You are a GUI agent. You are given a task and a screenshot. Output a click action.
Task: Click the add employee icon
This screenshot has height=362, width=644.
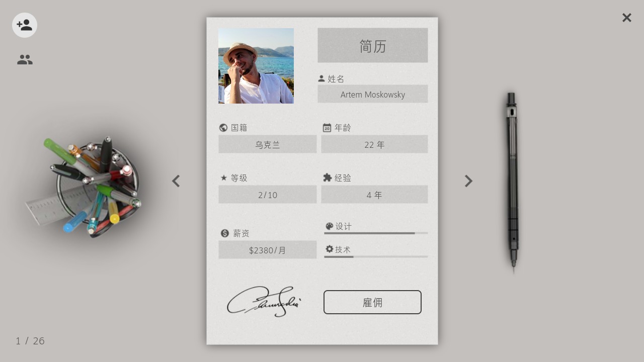(x=25, y=25)
